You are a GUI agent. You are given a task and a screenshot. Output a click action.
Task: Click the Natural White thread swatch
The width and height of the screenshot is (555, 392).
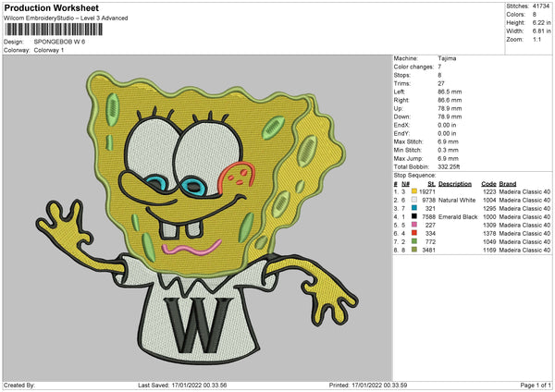[414, 200]
